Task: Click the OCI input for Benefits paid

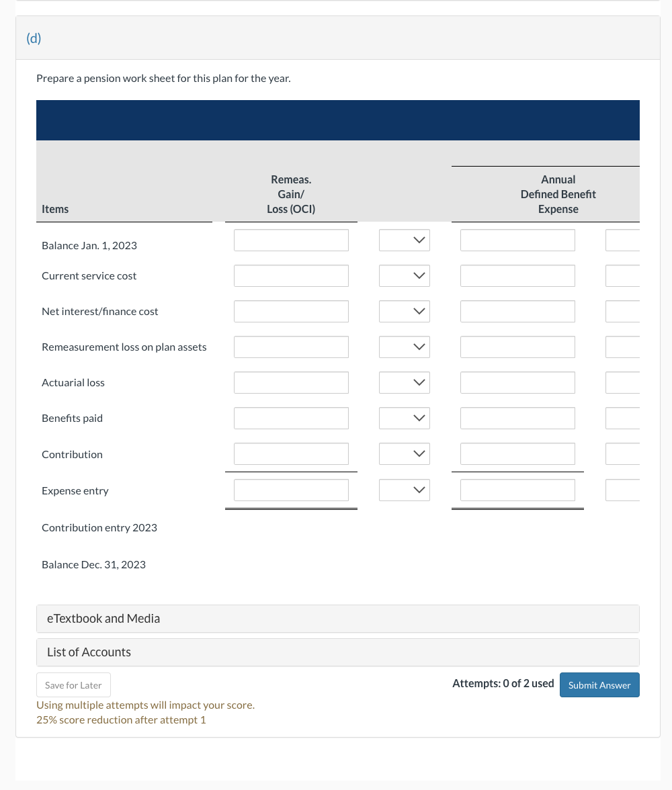Action: coord(291,418)
